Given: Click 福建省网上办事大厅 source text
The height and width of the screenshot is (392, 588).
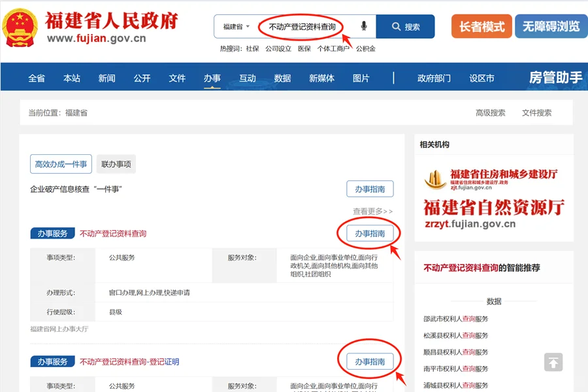Looking at the screenshot, I should (x=59, y=329).
